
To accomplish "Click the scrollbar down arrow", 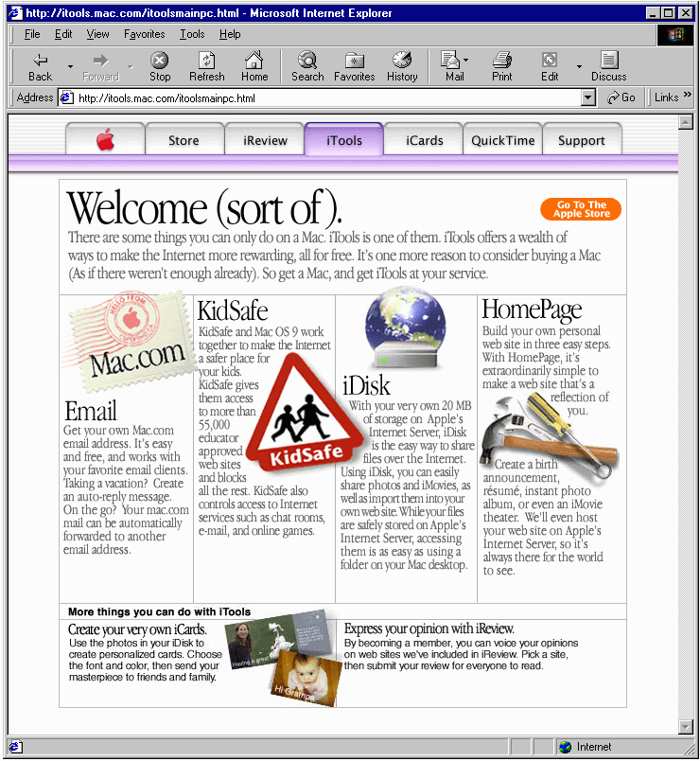I will coord(686,726).
